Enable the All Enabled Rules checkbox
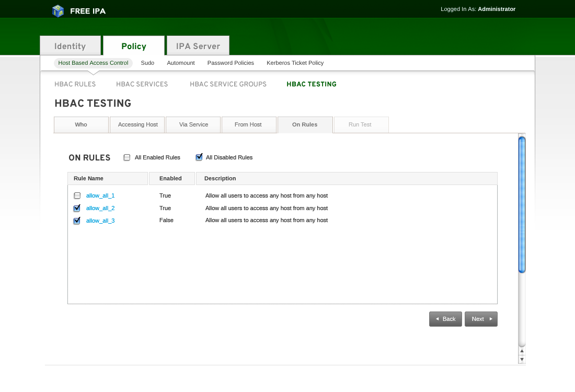This screenshot has width=575, height=392. click(127, 157)
